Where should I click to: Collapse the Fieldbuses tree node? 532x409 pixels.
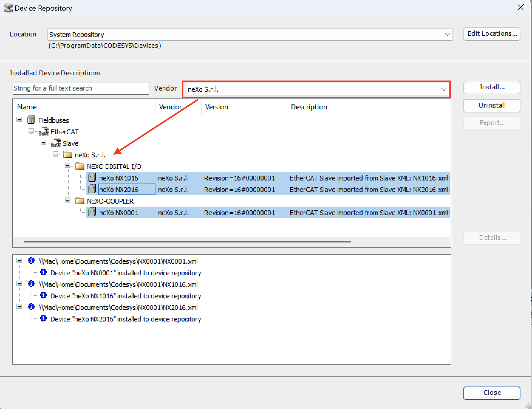[19, 119]
